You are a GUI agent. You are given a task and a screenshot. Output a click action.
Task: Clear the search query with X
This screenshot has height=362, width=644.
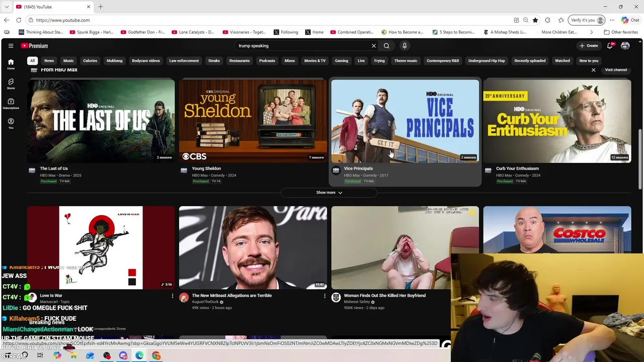coord(373,46)
